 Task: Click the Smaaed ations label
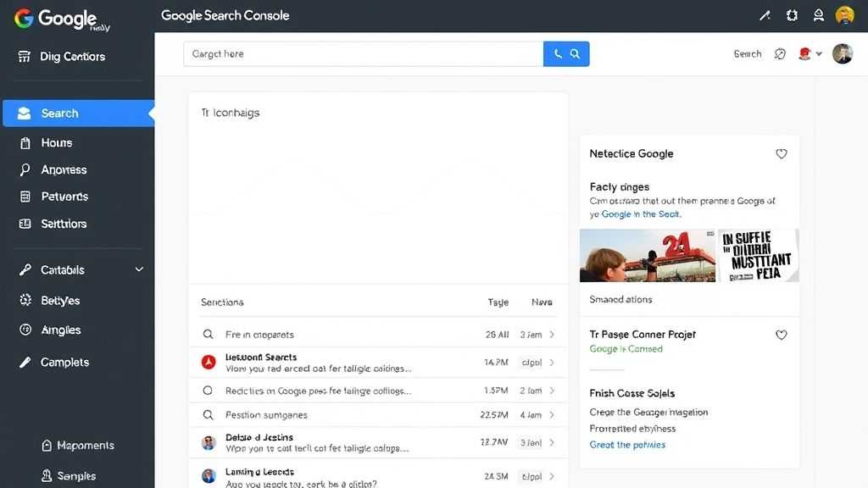pos(620,299)
